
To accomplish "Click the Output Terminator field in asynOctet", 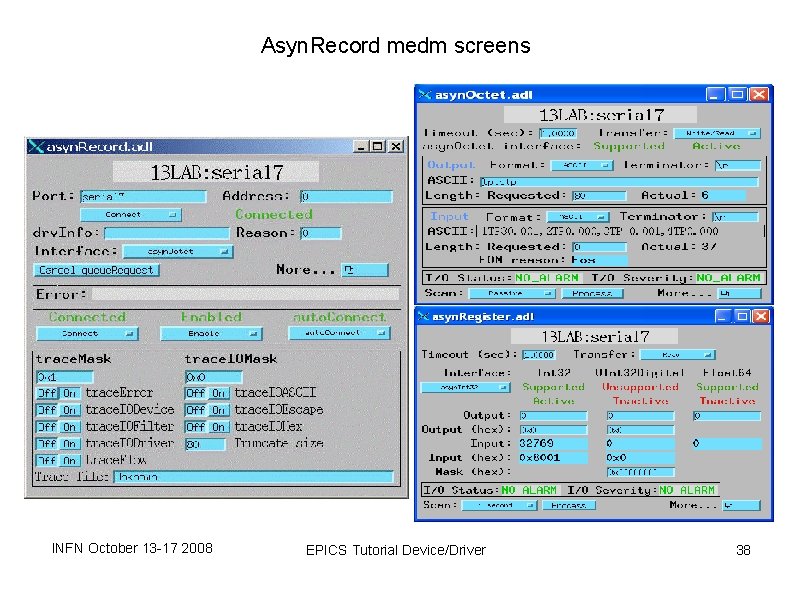I will [737, 165].
